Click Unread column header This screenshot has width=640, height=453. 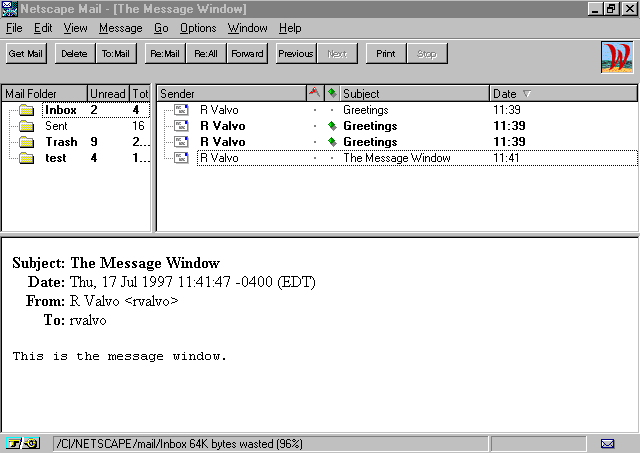(x=108, y=93)
